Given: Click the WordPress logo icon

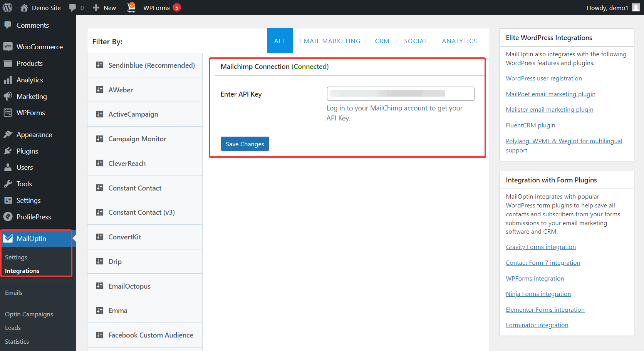Looking at the screenshot, I should tap(8, 7).
